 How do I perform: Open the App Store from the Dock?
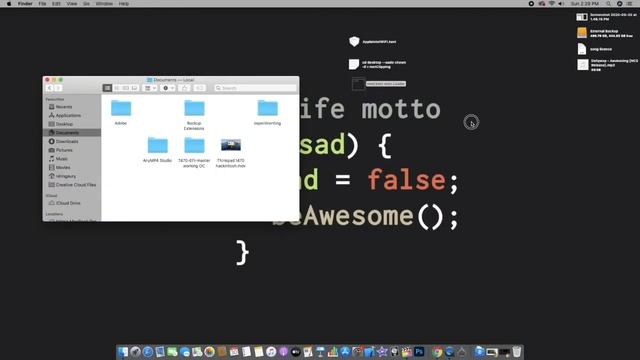(x=345, y=352)
